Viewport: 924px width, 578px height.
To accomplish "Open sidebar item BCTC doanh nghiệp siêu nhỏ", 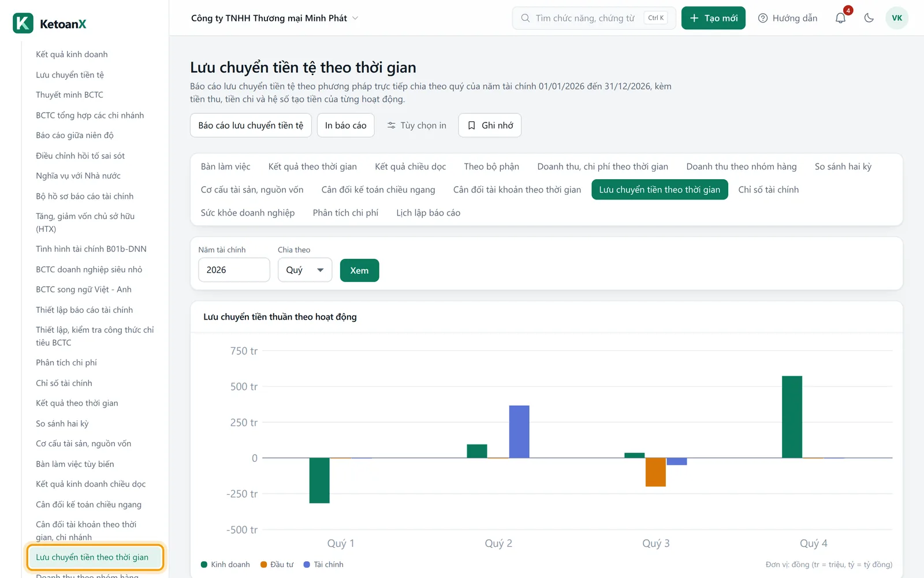I will coord(89,269).
